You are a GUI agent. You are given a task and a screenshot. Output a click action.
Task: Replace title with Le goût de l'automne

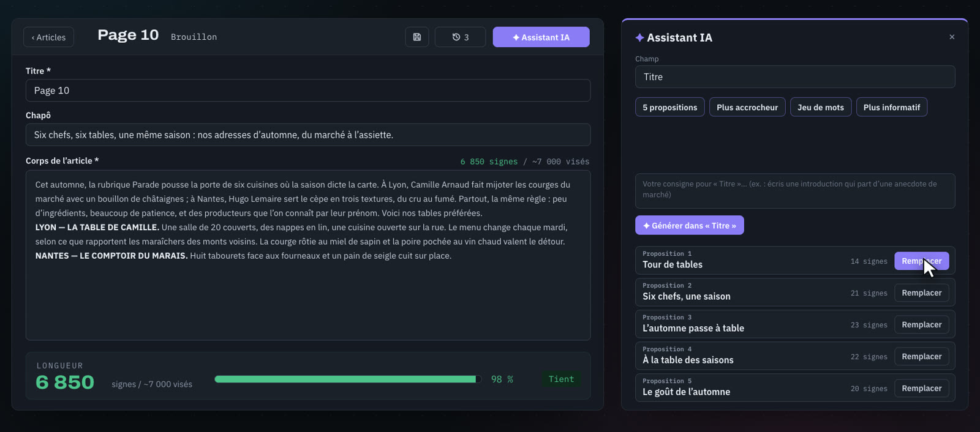[921, 388]
